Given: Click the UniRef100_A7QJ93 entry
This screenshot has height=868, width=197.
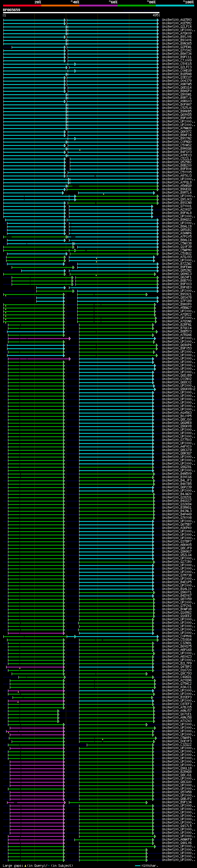Looking at the screenshot, I should [x=177, y=257].
